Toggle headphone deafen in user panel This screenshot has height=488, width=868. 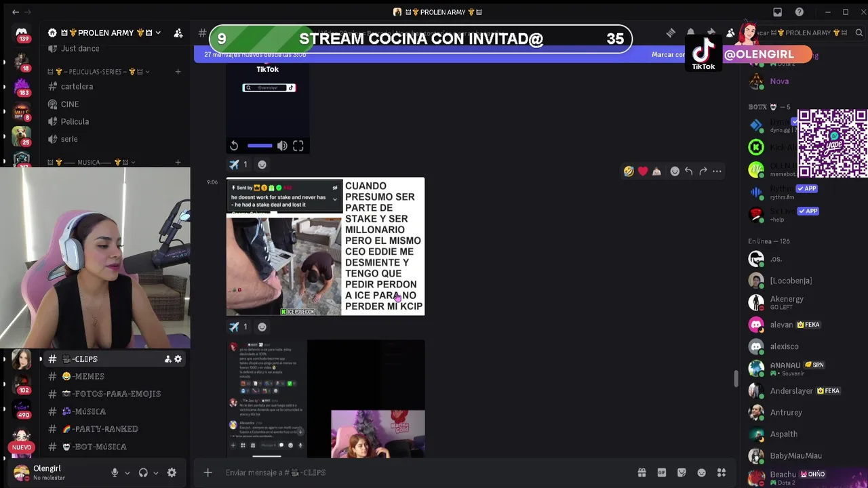point(143,472)
